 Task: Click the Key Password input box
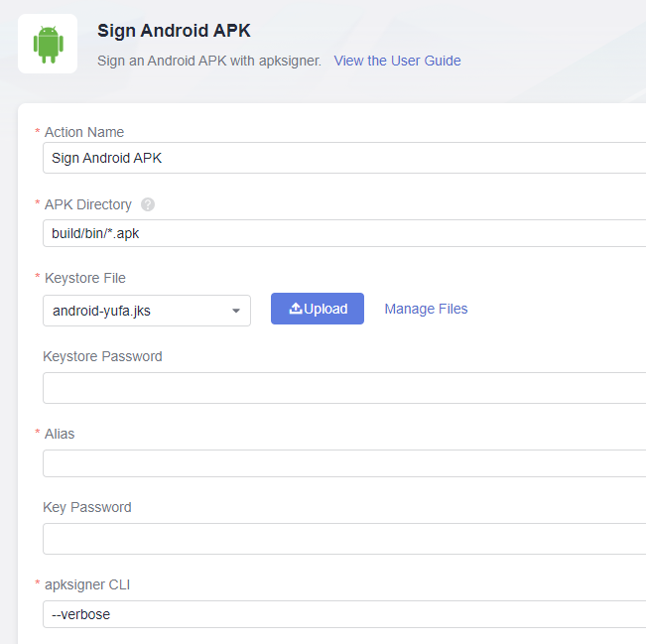pyautogui.click(x=343, y=539)
